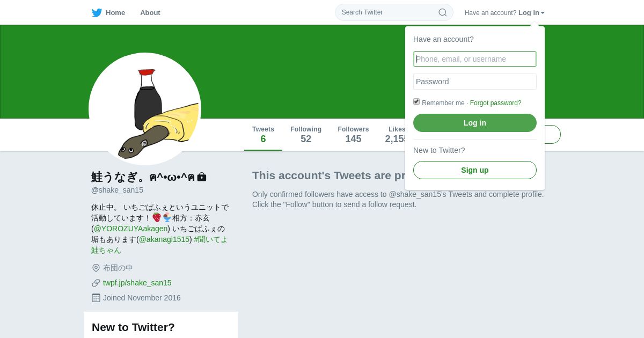This screenshot has width=644, height=338.
Task: Click the green Log in button
Action: point(475,123)
